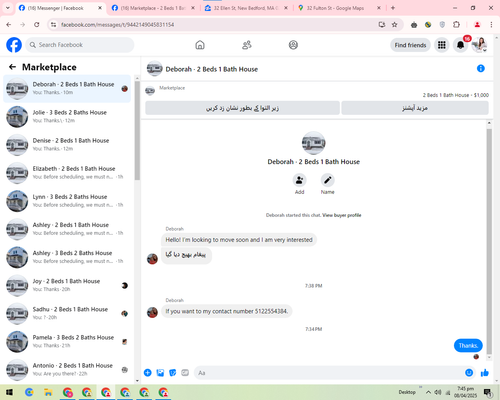Open the taskbar clock and date

465,392
